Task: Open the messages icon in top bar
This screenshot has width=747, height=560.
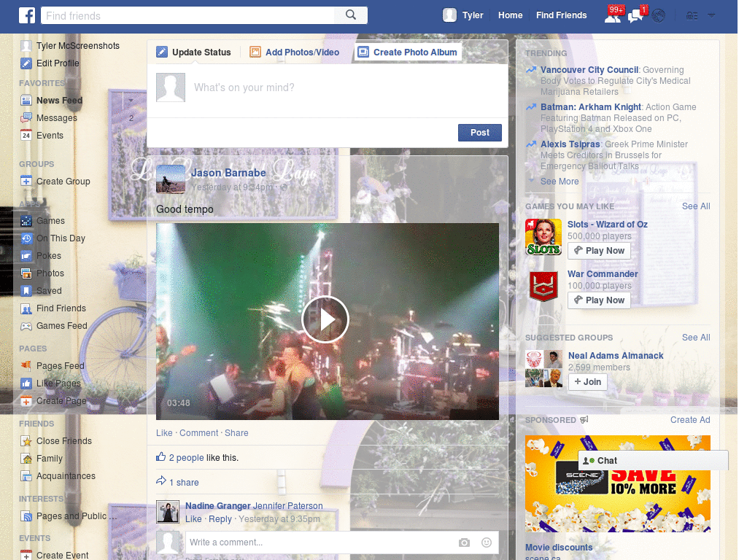Action: tap(635, 17)
